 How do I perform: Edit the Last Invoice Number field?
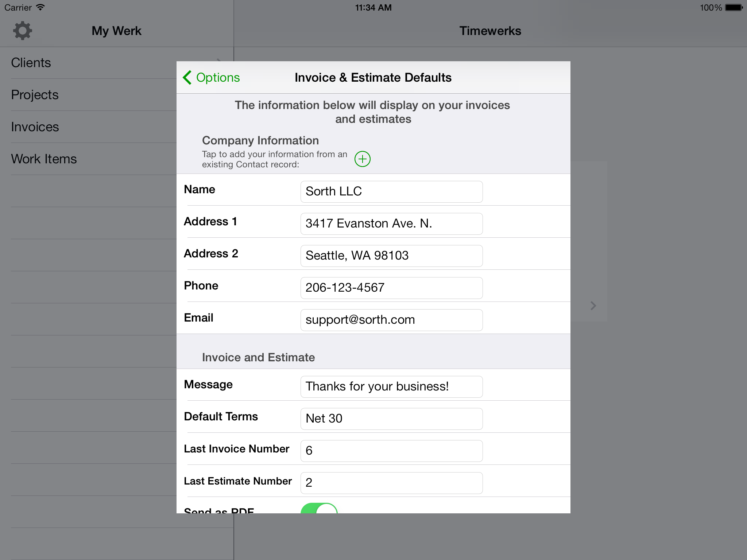coord(391,451)
